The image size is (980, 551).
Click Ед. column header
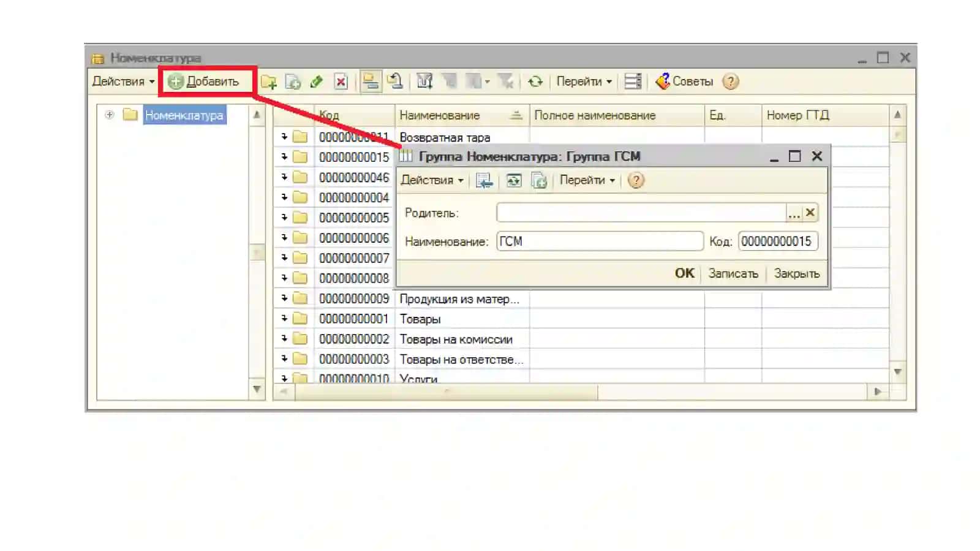pyautogui.click(x=733, y=115)
